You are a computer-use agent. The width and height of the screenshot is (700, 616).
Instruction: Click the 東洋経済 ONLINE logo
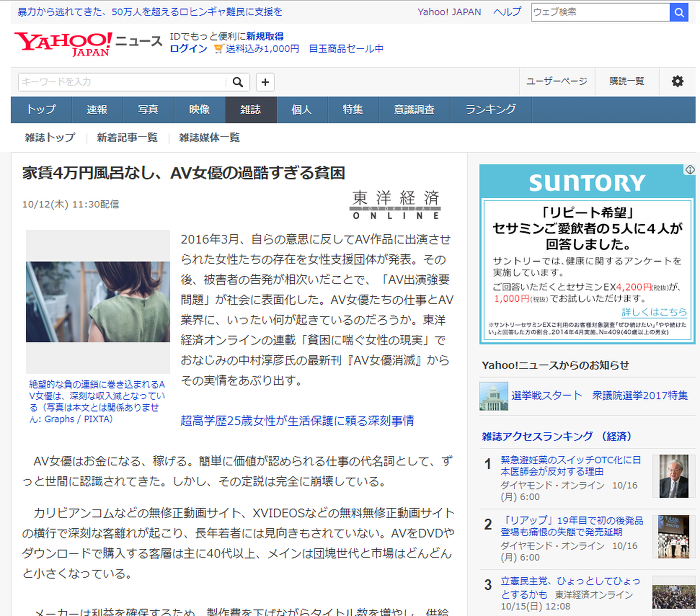396,205
